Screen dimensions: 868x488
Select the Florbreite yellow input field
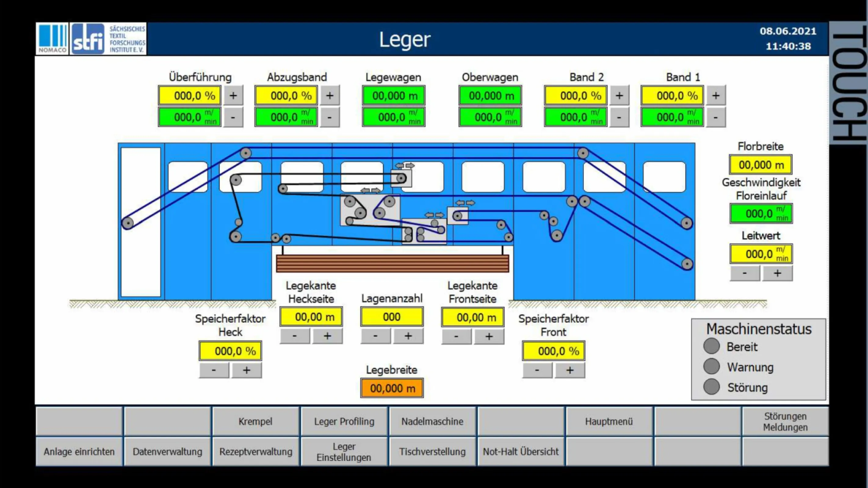pyautogui.click(x=761, y=165)
